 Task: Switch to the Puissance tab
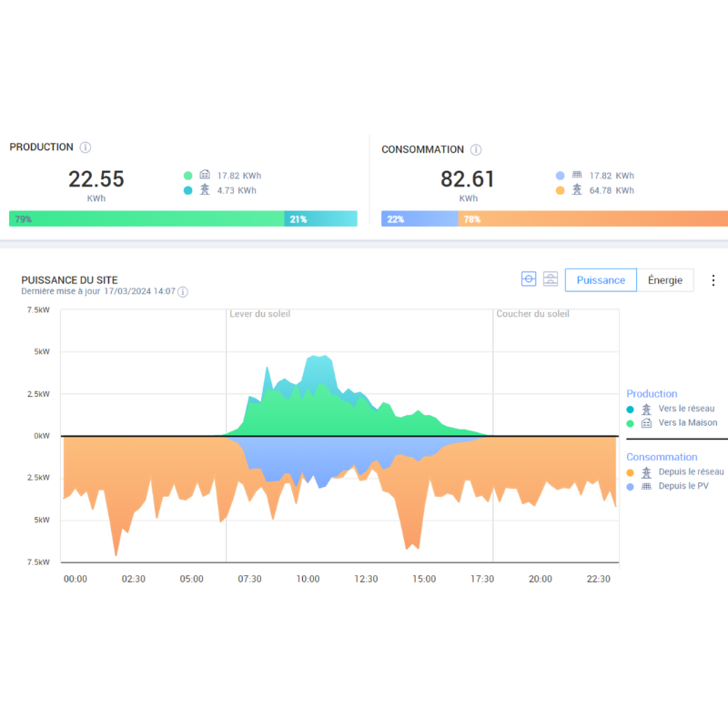coord(601,280)
